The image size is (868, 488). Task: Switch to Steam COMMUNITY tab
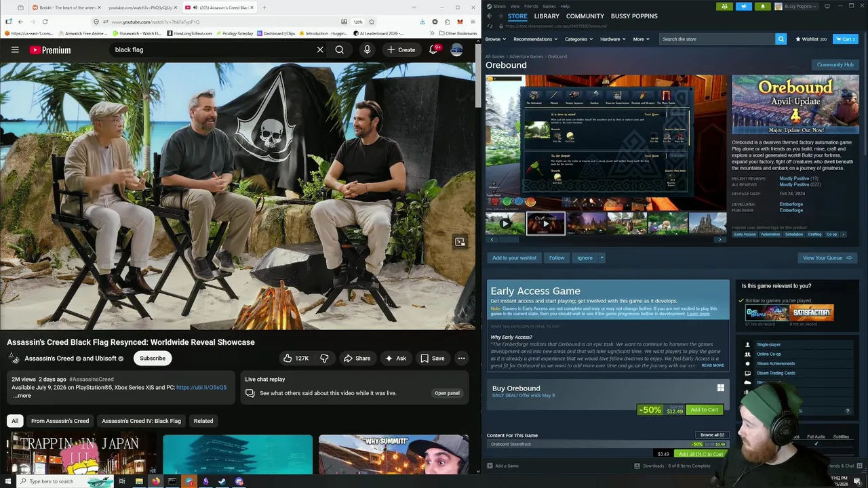tap(585, 16)
